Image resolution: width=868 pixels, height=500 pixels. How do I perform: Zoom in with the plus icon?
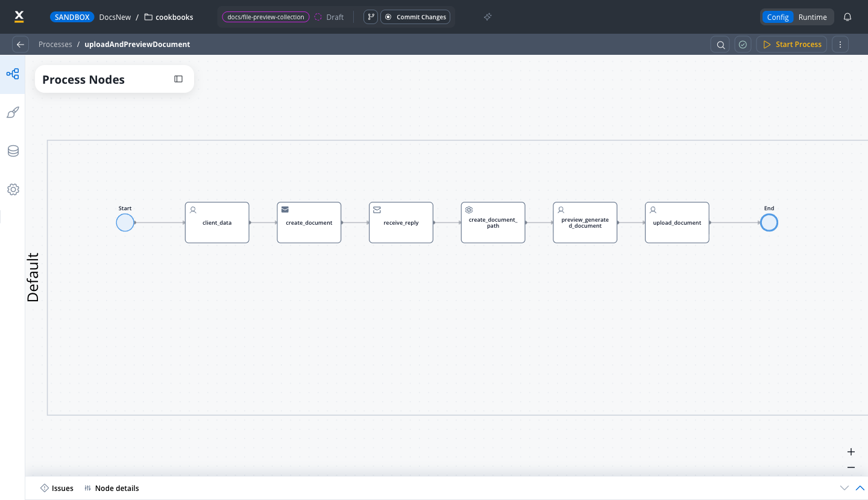[x=851, y=452]
